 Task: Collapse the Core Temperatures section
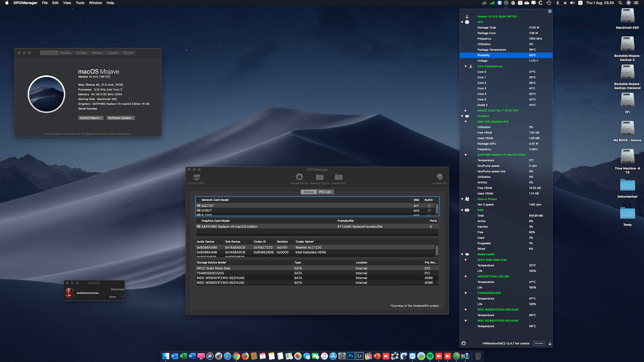pyautogui.click(x=466, y=66)
